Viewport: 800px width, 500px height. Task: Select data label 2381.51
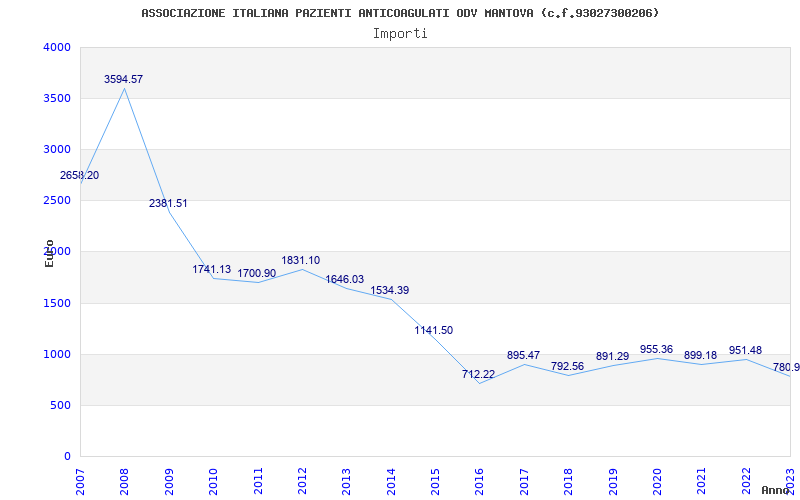coord(168,203)
